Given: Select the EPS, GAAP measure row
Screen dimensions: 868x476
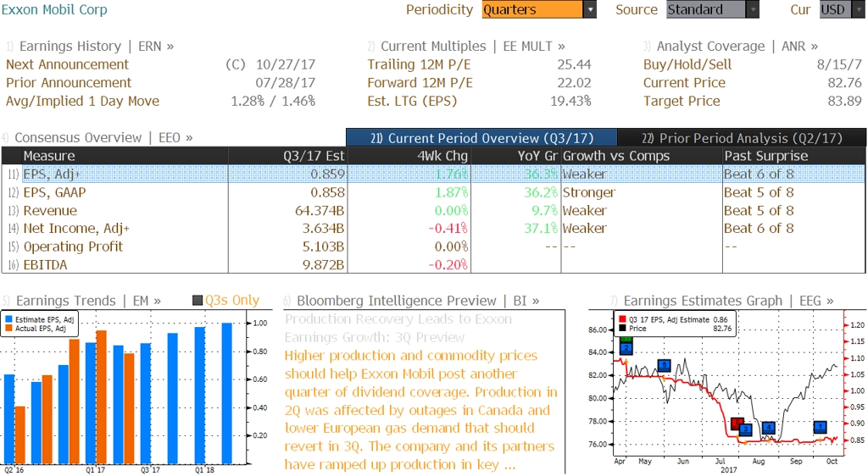Looking at the screenshot, I should pos(433,191).
